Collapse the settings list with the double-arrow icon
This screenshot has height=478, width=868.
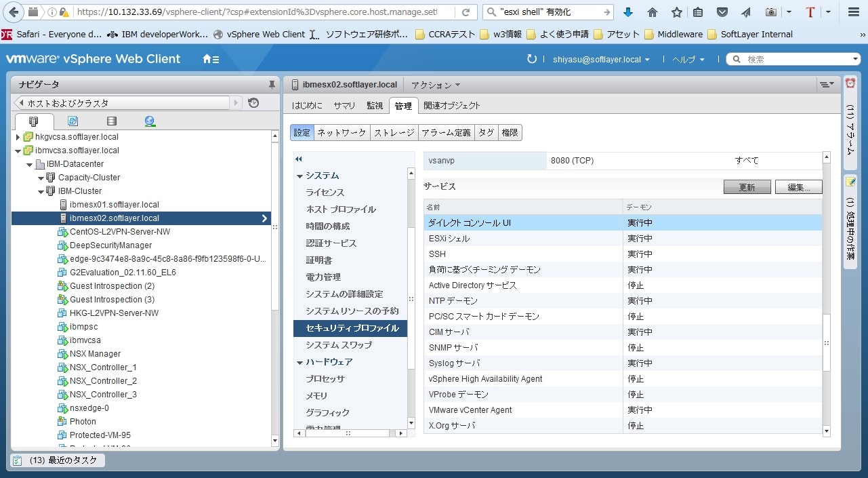(x=298, y=159)
